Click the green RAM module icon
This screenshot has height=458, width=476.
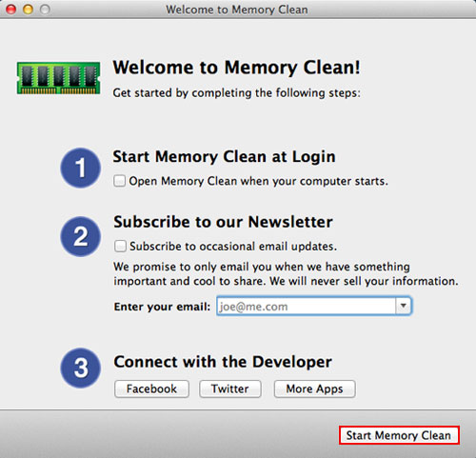pos(58,78)
